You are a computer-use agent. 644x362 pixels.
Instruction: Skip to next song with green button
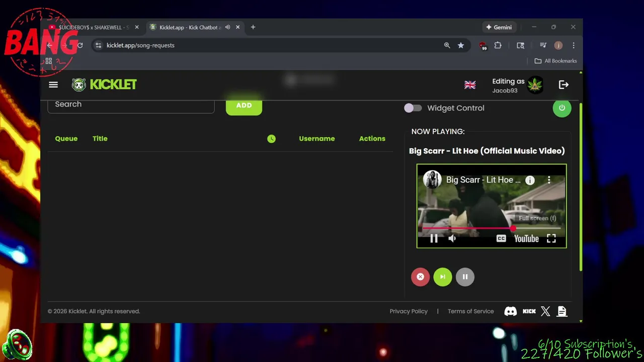click(x=443, y=277)
